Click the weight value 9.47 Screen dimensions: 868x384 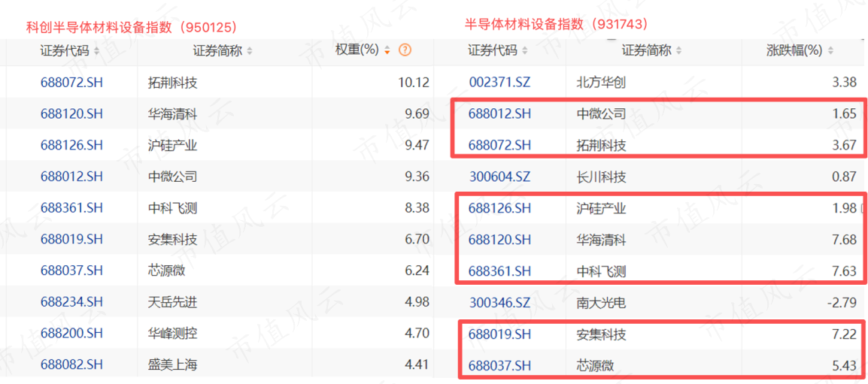click(417, 146)
